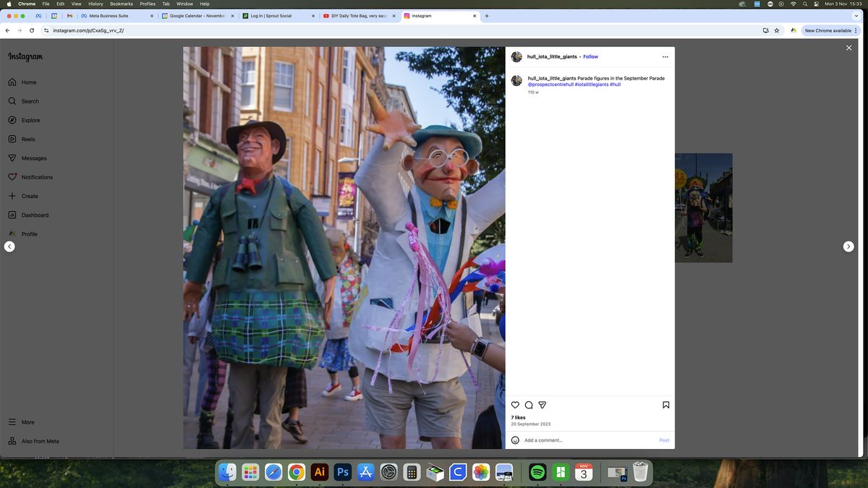
Task: Open the Bookmarks menu in menu bar
Action: (121, 4)
